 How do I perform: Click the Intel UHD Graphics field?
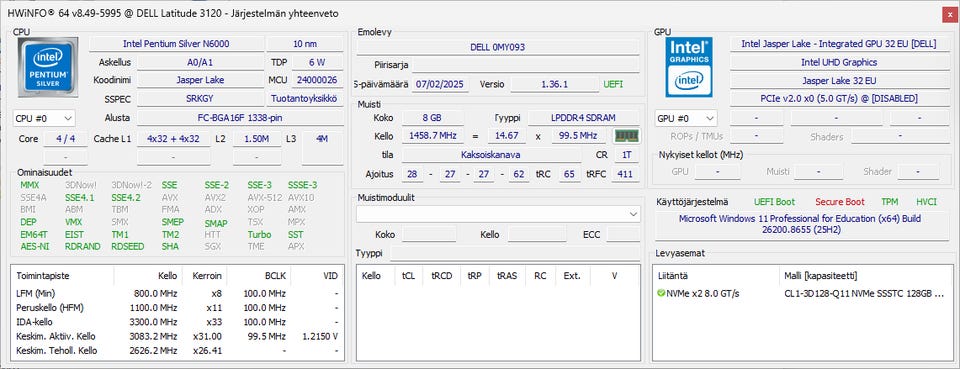838,62
